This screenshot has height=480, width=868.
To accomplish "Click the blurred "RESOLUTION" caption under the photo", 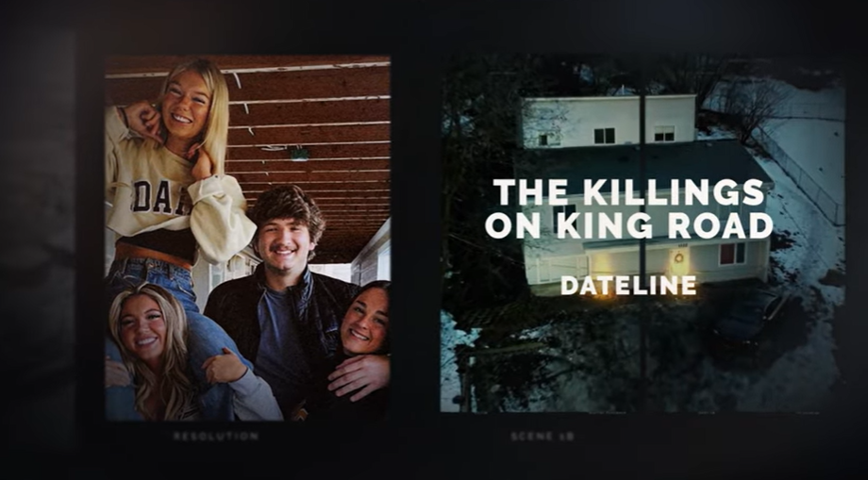I will click(x=215, y=437).
